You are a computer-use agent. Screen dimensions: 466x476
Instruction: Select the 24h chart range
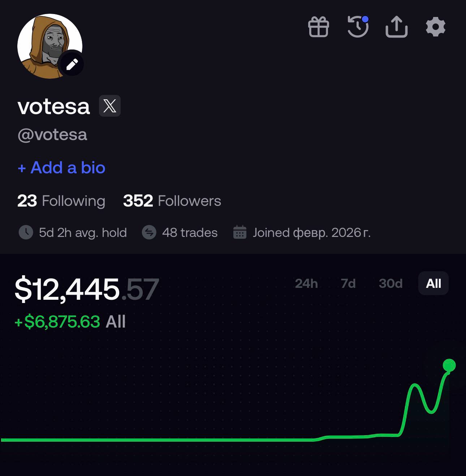pos(306,284)
